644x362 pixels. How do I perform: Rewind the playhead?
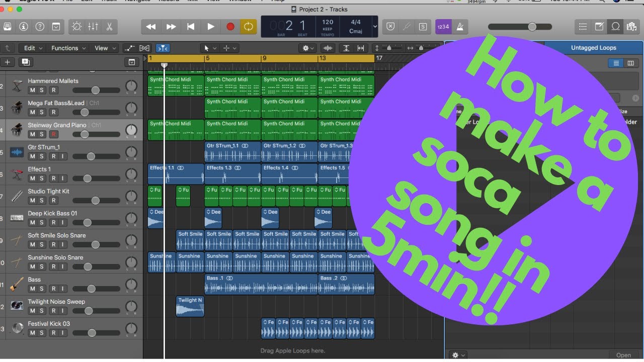[x=151, y=27]
